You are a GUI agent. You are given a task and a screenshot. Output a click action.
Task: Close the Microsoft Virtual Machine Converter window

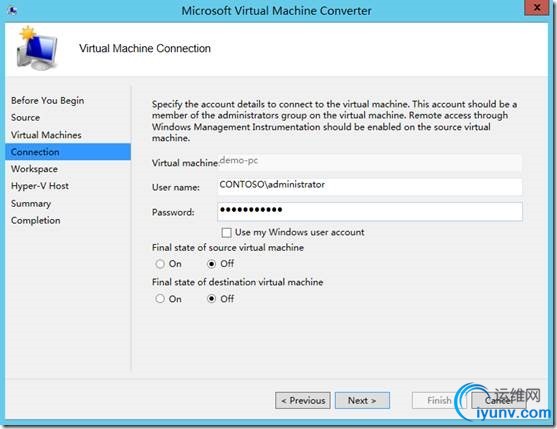pos(536,7)
